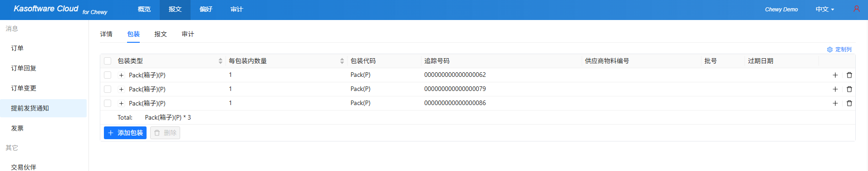Image resolution: width=868 pixels, height=171 pixels.
Task: Open 交易伙伴 in the sidebar
Action: point(43,167)
